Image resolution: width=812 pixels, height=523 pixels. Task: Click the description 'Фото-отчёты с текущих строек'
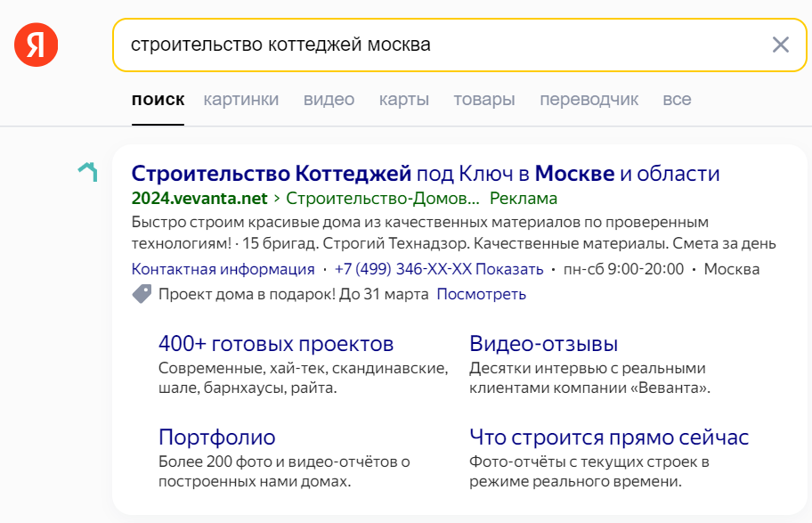point(589,471)
